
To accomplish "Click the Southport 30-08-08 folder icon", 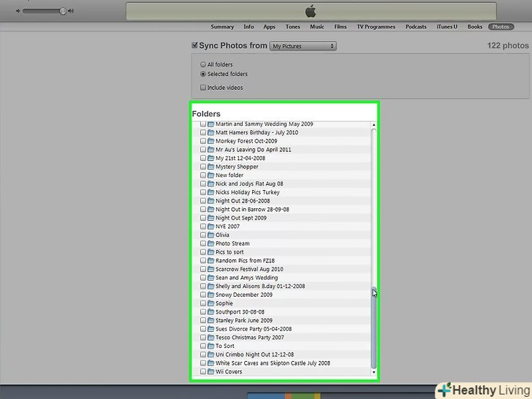I will (210, 311).
